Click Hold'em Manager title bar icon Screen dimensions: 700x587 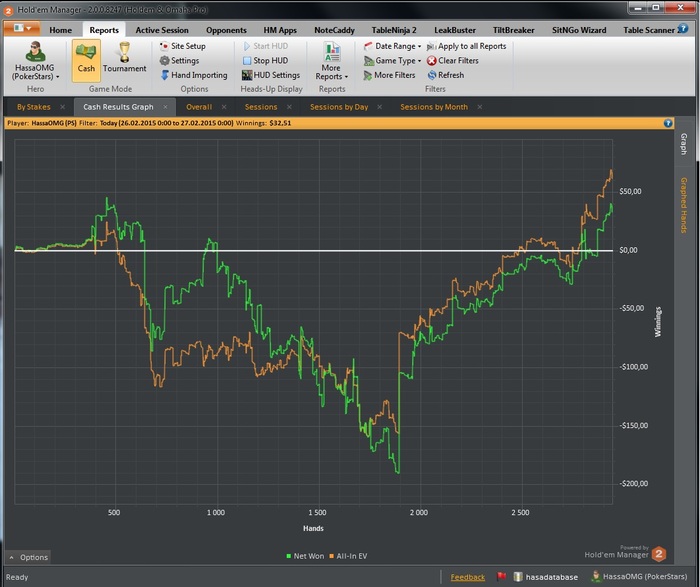[8, 10]
